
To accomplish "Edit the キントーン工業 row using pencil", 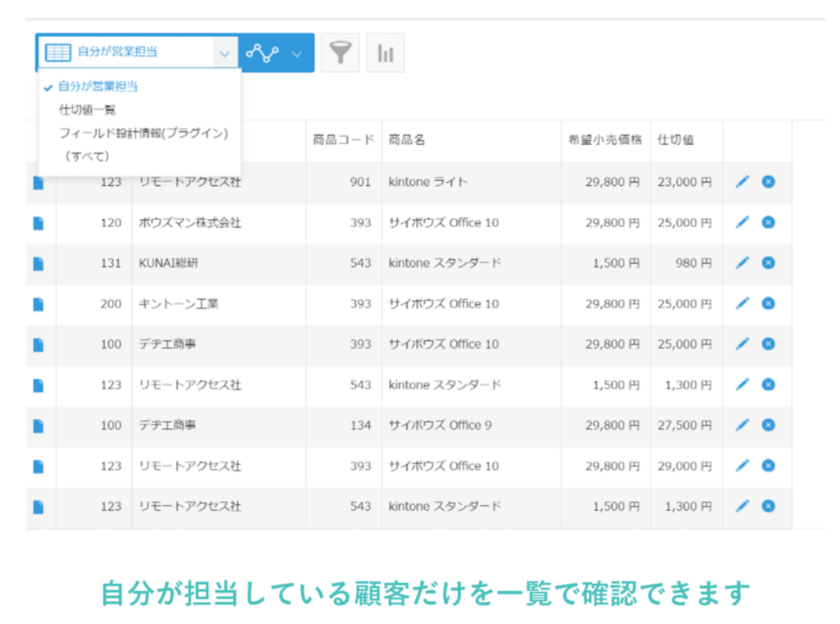I will pyautogui.click(x=742, y=303).
